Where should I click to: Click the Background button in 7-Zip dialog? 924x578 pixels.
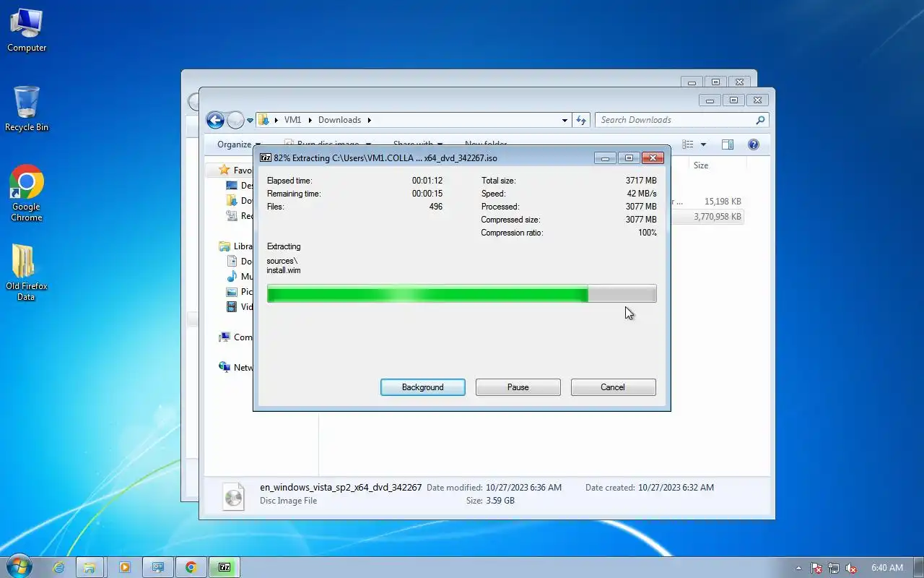click(422, 387)
